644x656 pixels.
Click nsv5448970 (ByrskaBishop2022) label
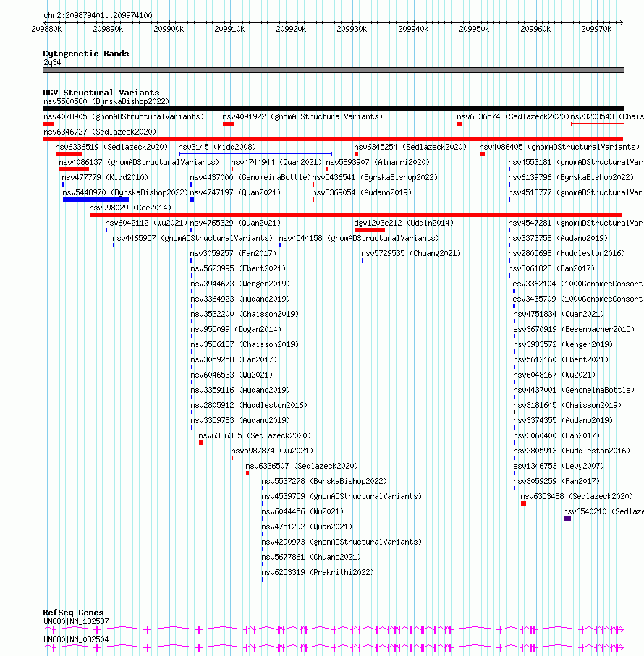click(125, 192)
